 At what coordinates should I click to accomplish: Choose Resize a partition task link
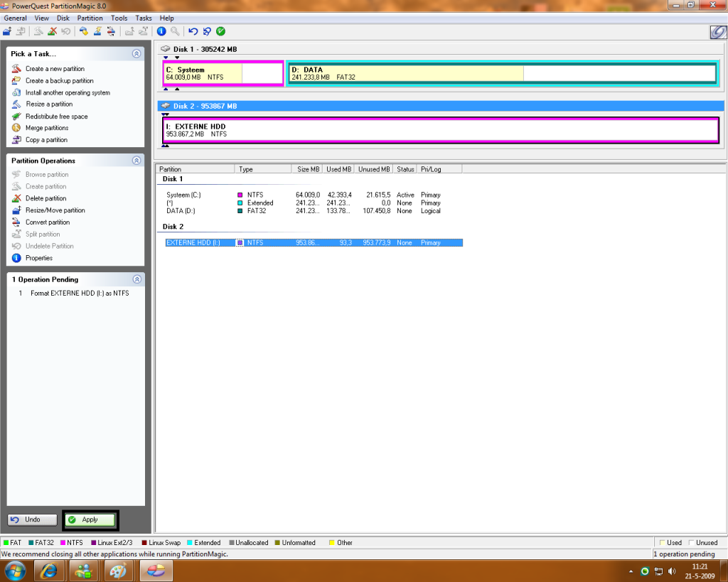click(x=49, y=104)
